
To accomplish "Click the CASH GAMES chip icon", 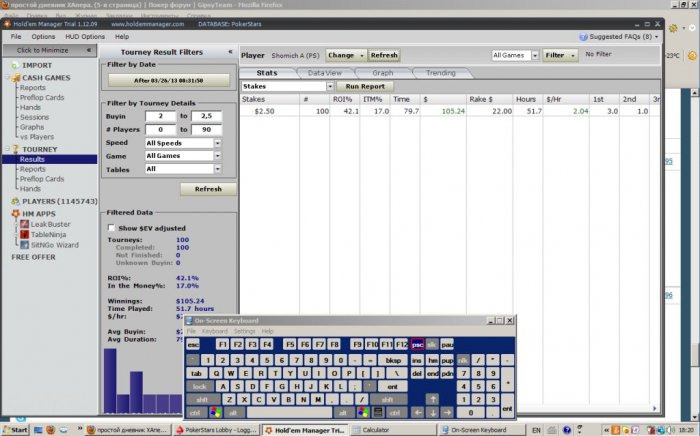I will click(16, 78).
